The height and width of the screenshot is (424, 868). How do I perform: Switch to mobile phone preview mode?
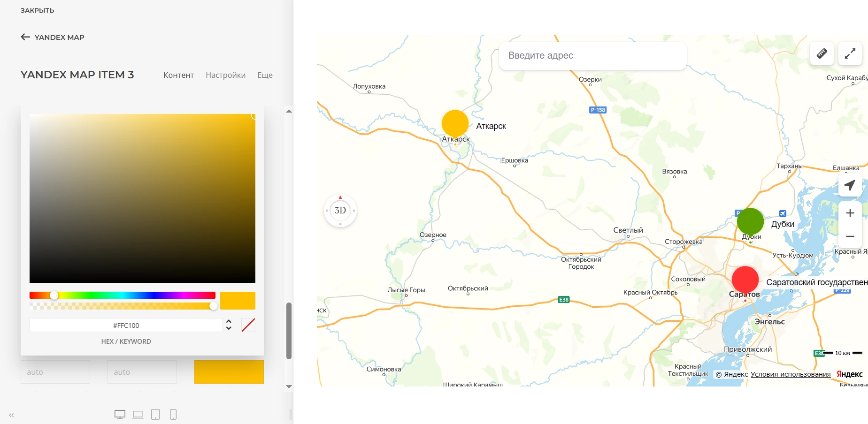tap(173, 415)
